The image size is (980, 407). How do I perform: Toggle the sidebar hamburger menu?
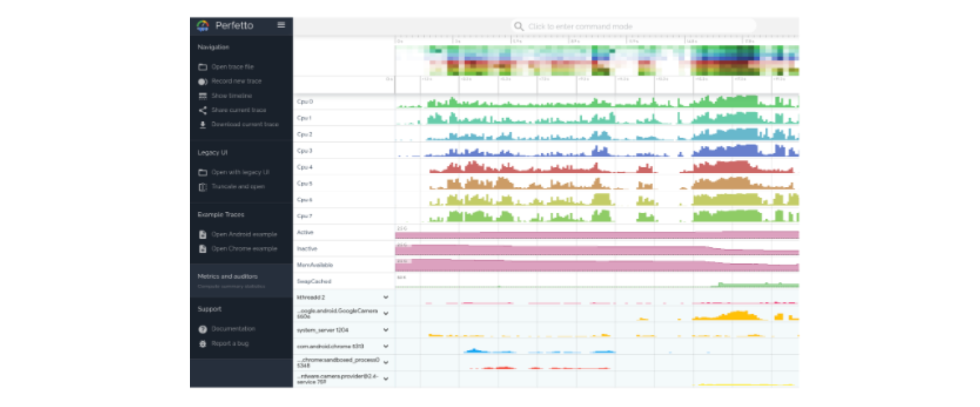[281, 25]
